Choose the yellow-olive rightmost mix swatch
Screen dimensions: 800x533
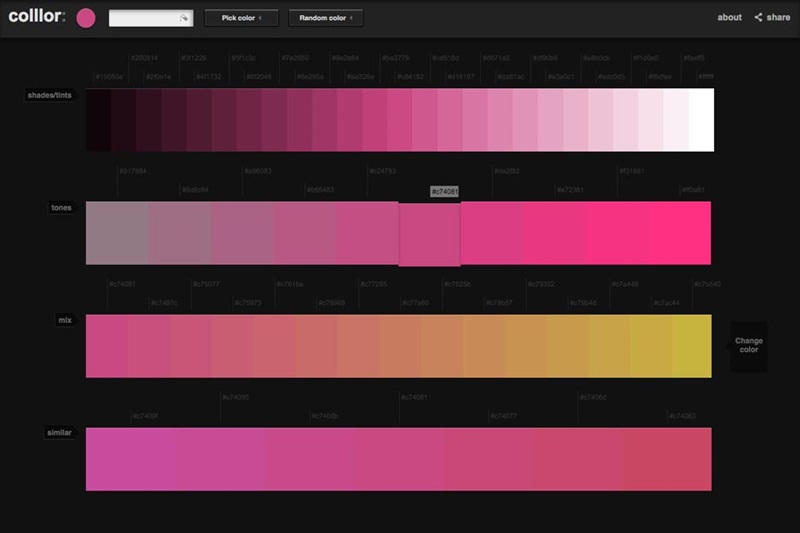(x=692, y=346)
